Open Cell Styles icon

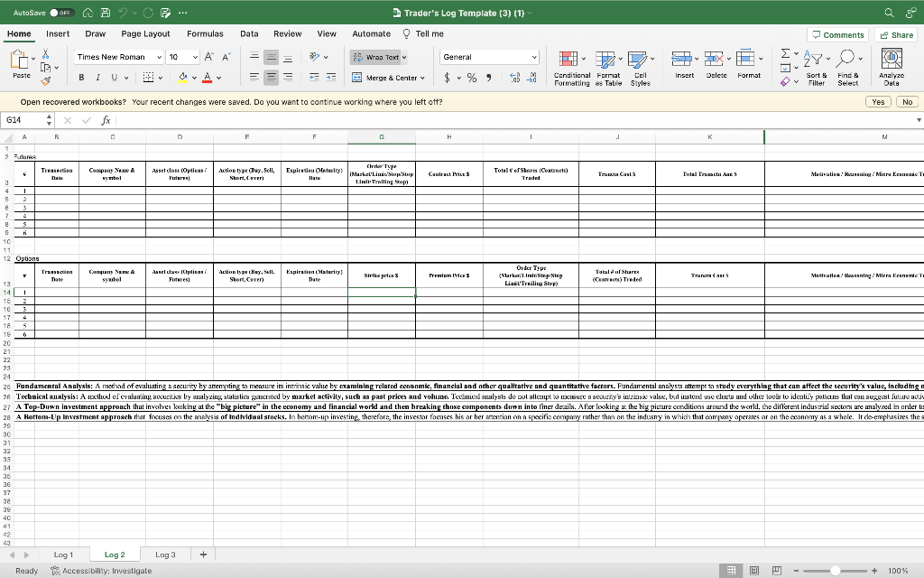tap(637, 60)
